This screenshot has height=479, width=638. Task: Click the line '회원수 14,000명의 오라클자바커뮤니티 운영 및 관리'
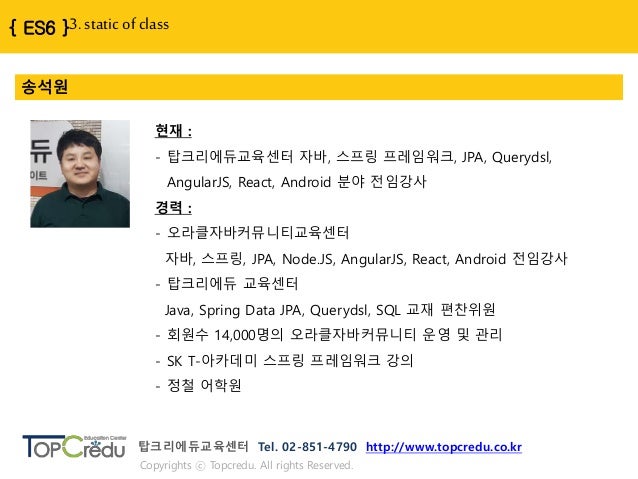[334, 335]
